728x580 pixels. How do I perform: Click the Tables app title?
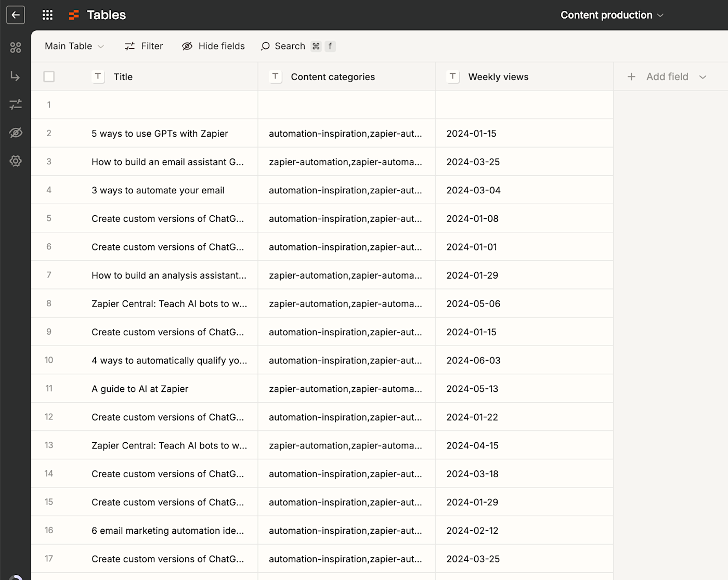click(x=107, y=15)
